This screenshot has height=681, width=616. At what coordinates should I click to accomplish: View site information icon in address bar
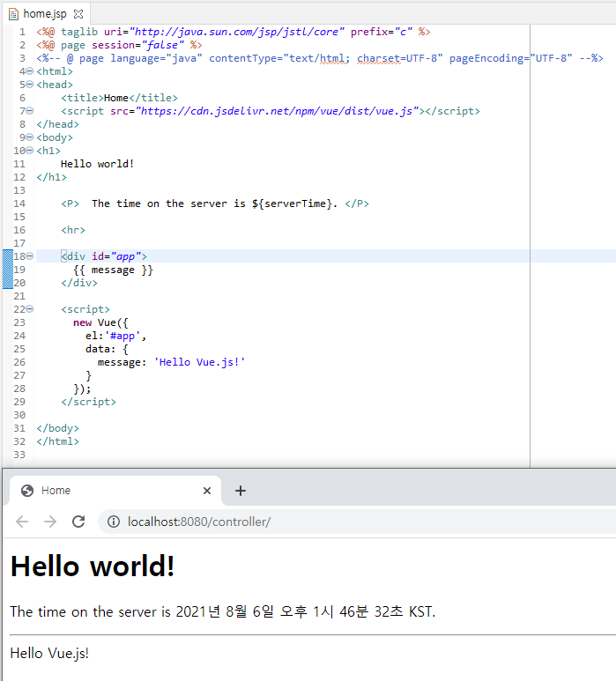click(x=114, y=522)
